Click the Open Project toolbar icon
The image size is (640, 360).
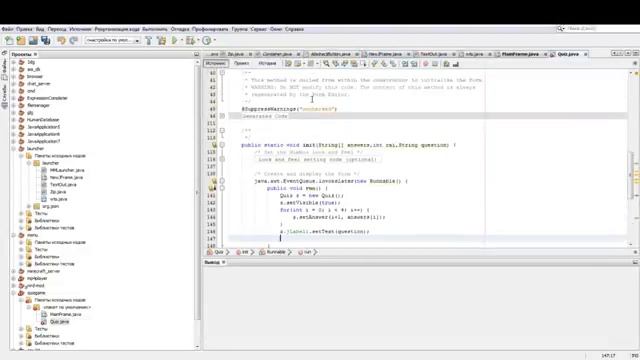tap(33, 40)
